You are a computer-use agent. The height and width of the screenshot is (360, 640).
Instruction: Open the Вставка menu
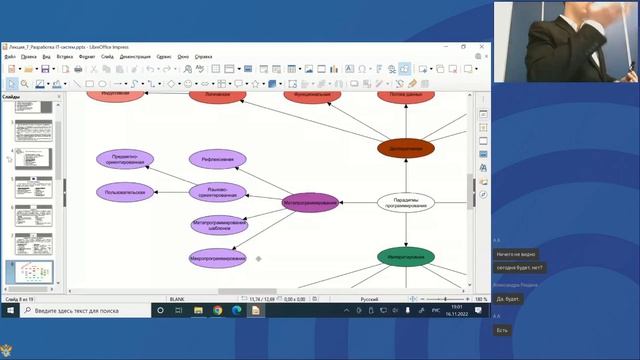pos(64,57)
